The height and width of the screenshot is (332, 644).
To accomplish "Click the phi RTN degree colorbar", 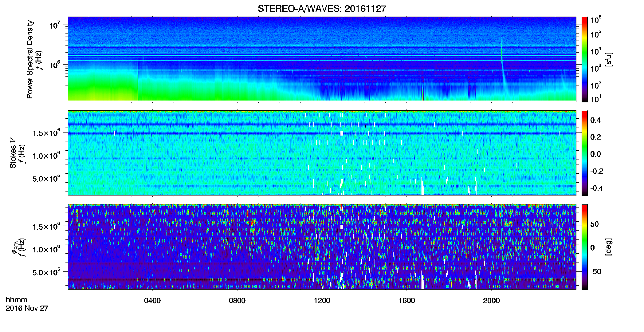I will point(585,247).
